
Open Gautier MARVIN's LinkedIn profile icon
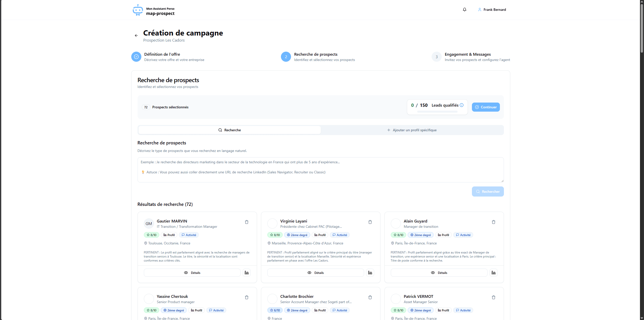247,273
